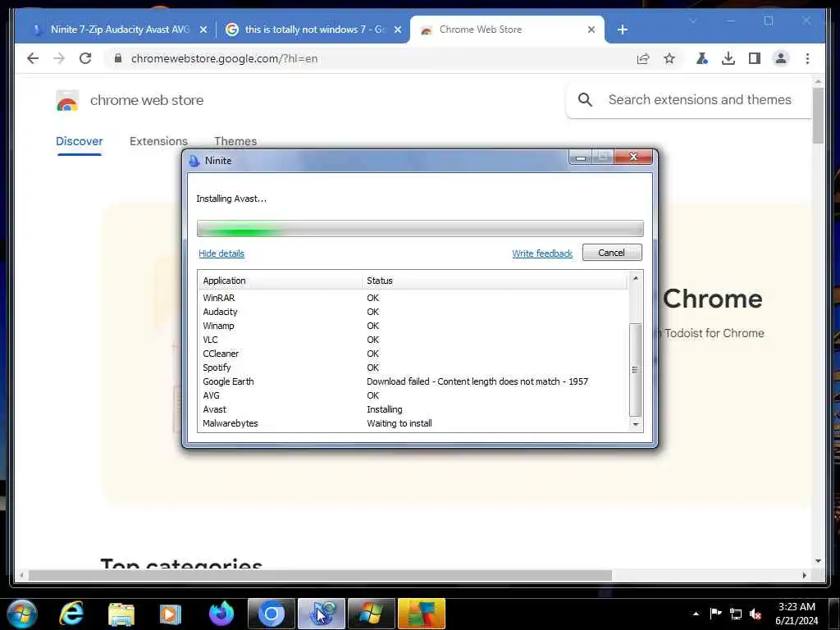Screen dimensions: 840x630
Task: Click Write feedback link in Ninite
Action: [x=542, y=253]
